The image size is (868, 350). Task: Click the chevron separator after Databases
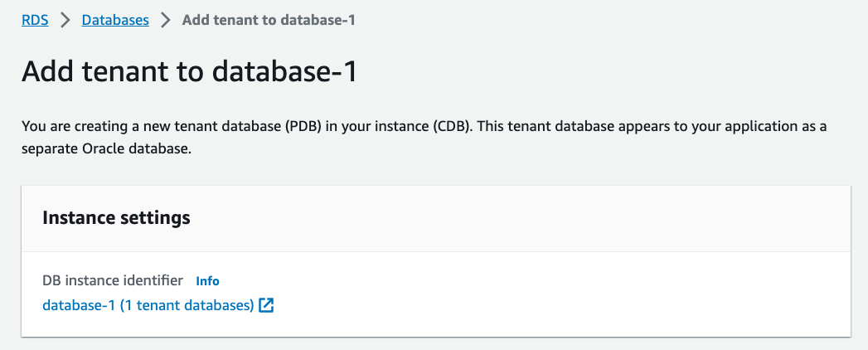point(166,21)
